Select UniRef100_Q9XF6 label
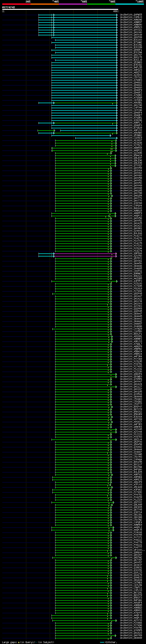146x644 pixels. point(131,374)
